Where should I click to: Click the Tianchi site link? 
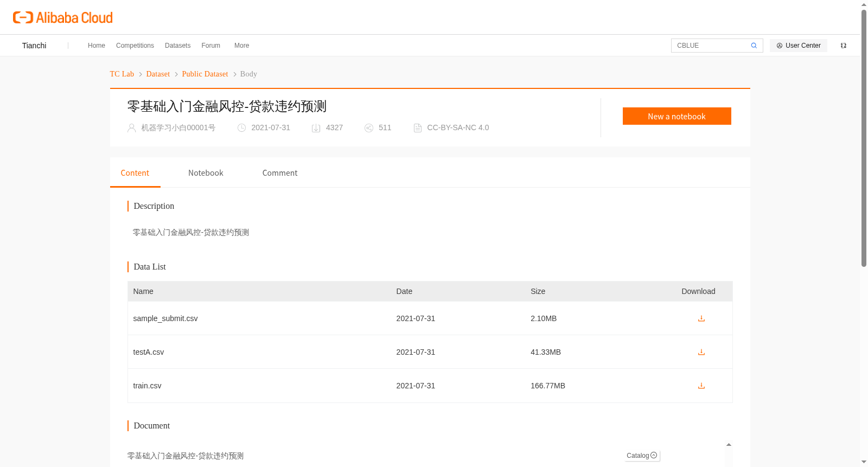point(34,46)
